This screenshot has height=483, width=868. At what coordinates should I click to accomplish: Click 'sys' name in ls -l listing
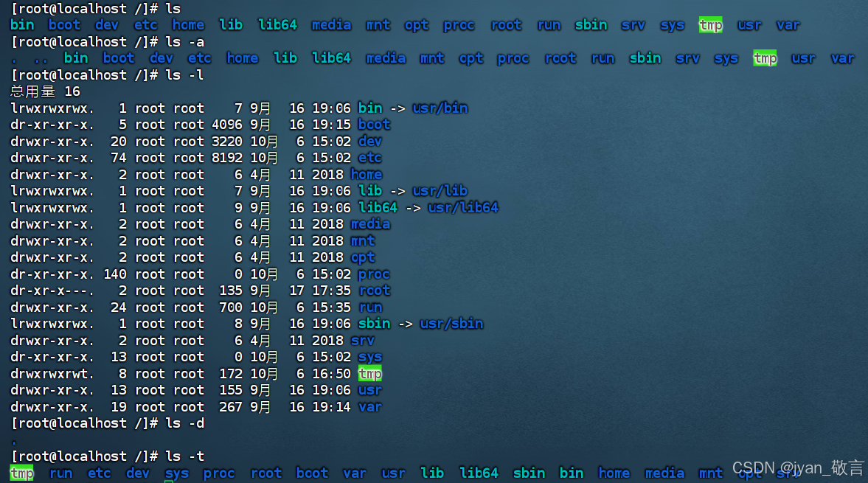pos(369,358)
